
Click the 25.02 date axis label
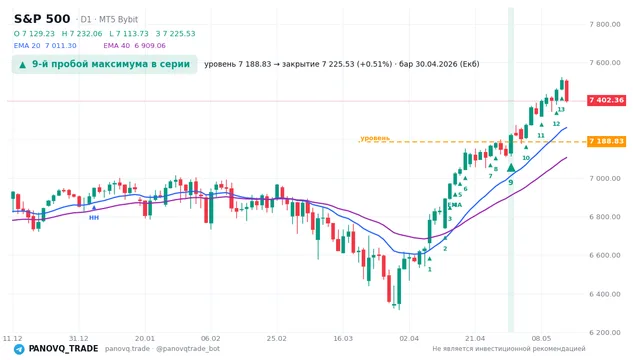coord(277,338)
